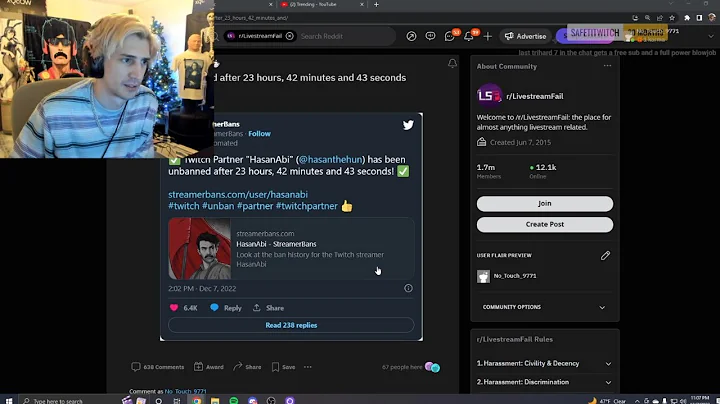This screenshot has width=720, height=404.
Task: Click the #partner hashtag
Action: [x=255, y=206]
